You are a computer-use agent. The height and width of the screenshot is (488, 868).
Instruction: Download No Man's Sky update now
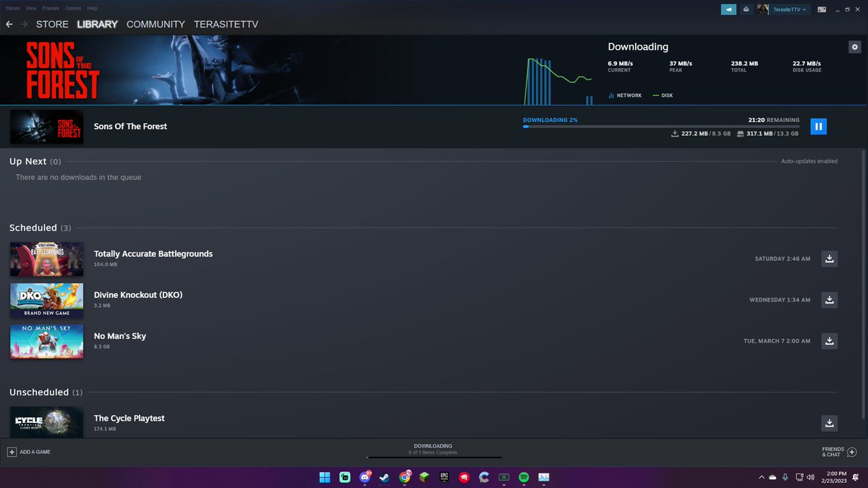tap(830, 341)
